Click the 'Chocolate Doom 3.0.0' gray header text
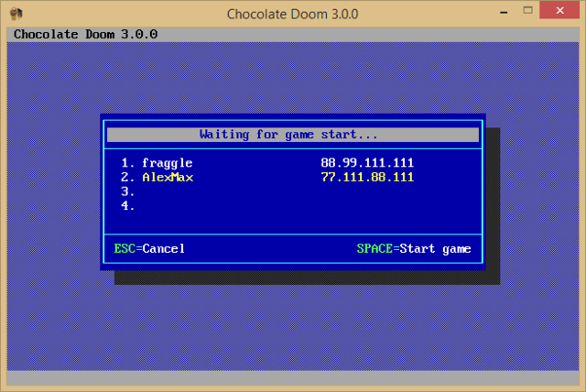 click(x=85, y=34)
